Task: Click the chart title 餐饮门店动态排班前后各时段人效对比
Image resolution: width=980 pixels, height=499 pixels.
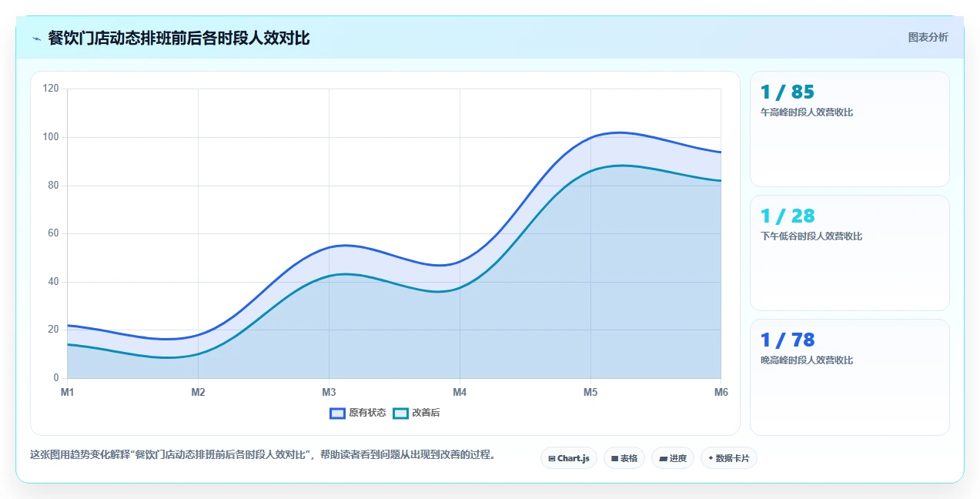Action: [x=179, y=38]
